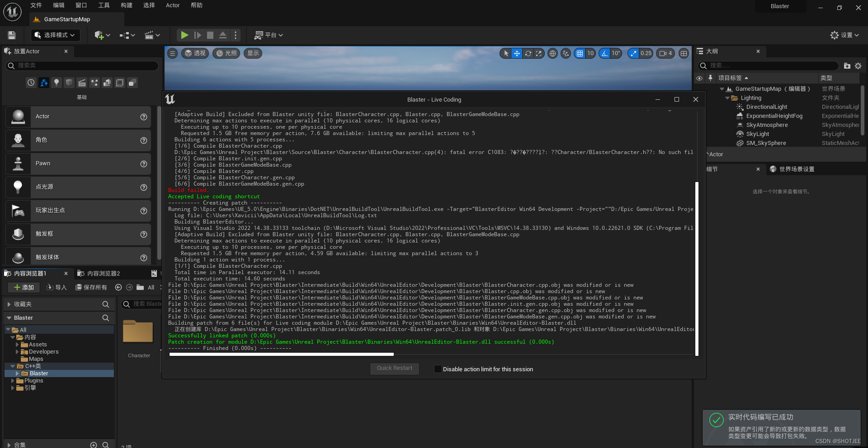This screenshot has width=868, height=448.
Task: Open the play options three-dot menu
Action: (236, 35)
